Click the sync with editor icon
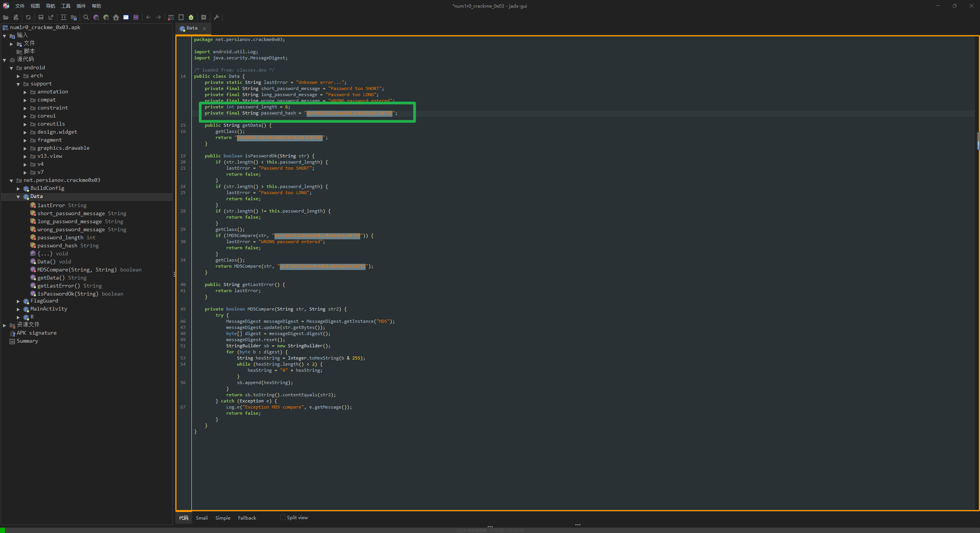 point(64,17)
